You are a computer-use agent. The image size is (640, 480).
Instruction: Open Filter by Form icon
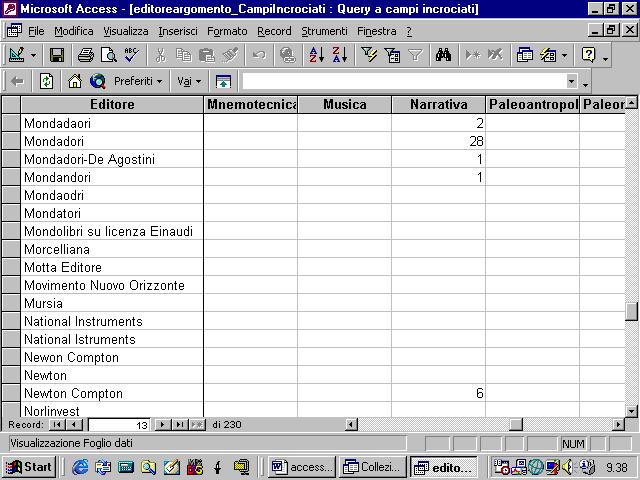(x=392, y=55)
